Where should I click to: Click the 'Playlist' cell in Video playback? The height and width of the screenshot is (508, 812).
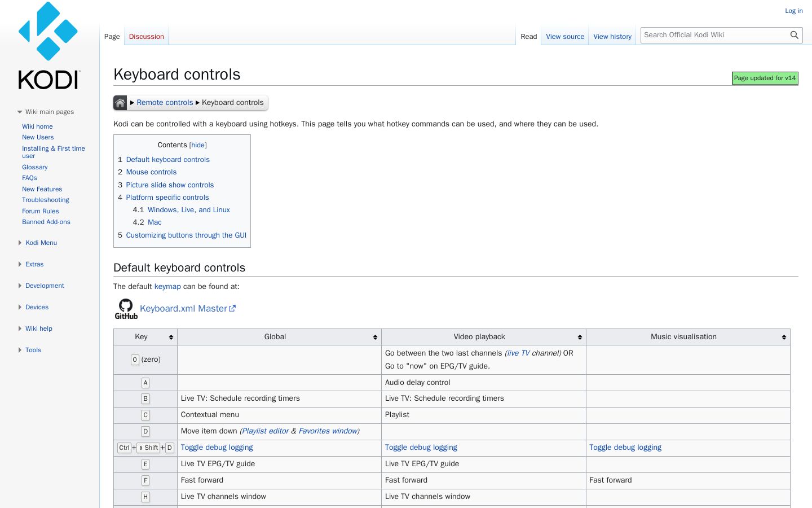(484, 415)
